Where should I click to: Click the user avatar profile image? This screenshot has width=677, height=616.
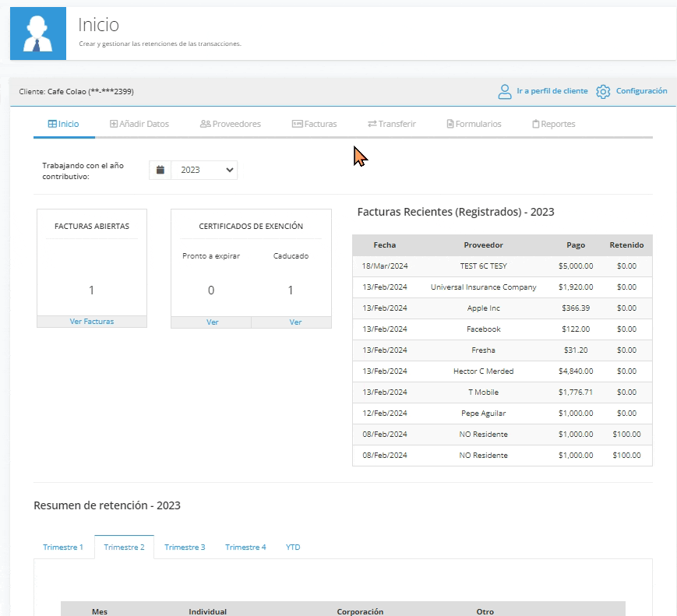[x=38, y=33]
